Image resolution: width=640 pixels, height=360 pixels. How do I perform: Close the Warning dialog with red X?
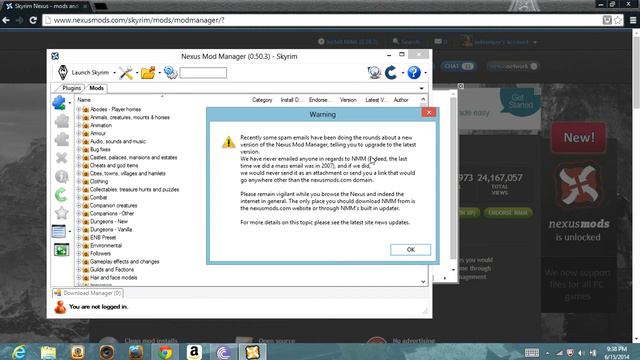[429, 113]
